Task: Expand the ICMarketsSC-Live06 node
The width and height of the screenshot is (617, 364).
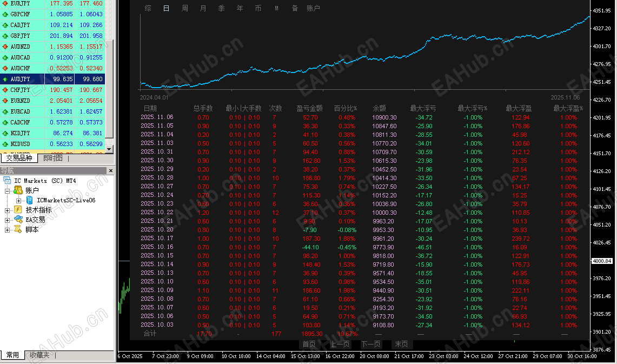Action: pyautogui.click(x=18, y=201)
